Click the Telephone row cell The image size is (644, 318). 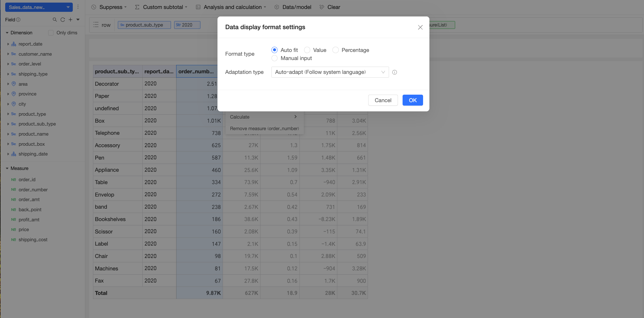pyautogui.click(x=118, y=133)
